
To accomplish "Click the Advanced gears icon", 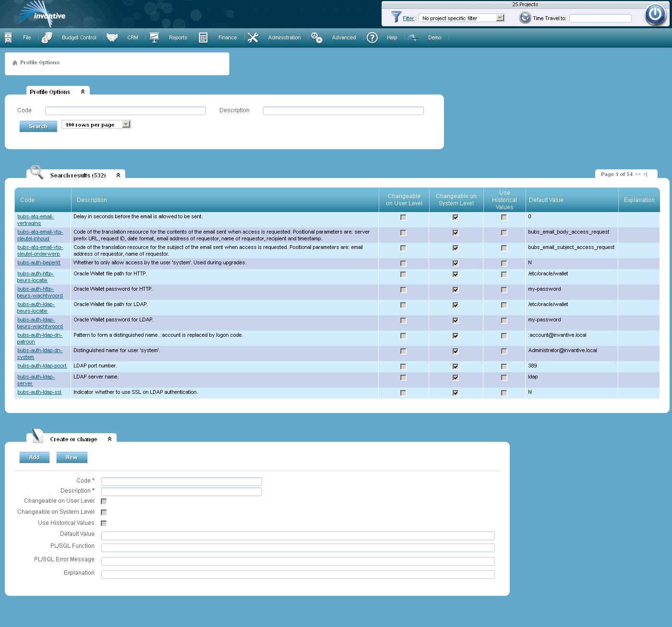I will [x=317, y=37].
